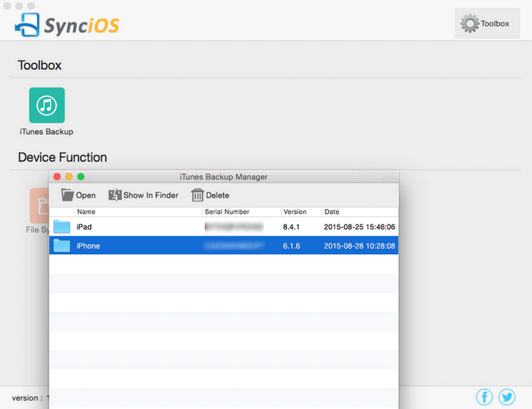The height and width of the screenshot is (409, 532).
Task: Sort by the Date column header
Action: point(332,212)
